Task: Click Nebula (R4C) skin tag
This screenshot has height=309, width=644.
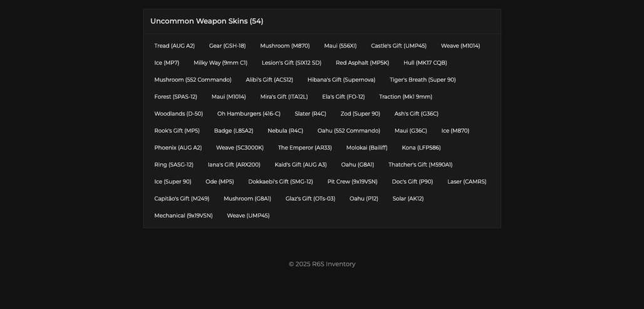Action: coord(286,131)
